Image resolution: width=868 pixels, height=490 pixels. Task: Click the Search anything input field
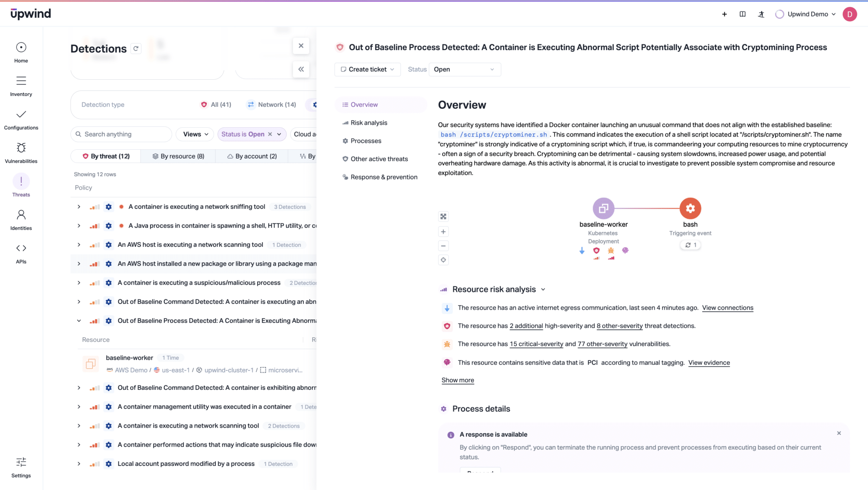click(x=121, y=134)
